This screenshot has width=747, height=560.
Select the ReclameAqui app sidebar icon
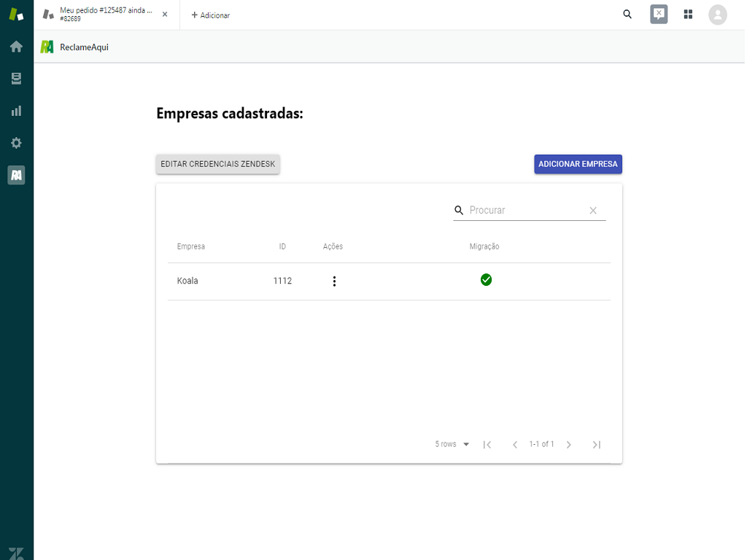click(x=16, y=175)
